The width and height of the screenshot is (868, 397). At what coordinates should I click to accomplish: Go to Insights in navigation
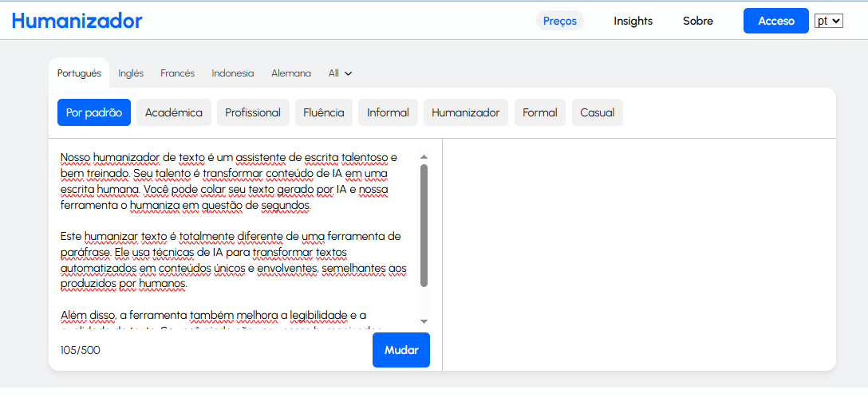(633, 21)
